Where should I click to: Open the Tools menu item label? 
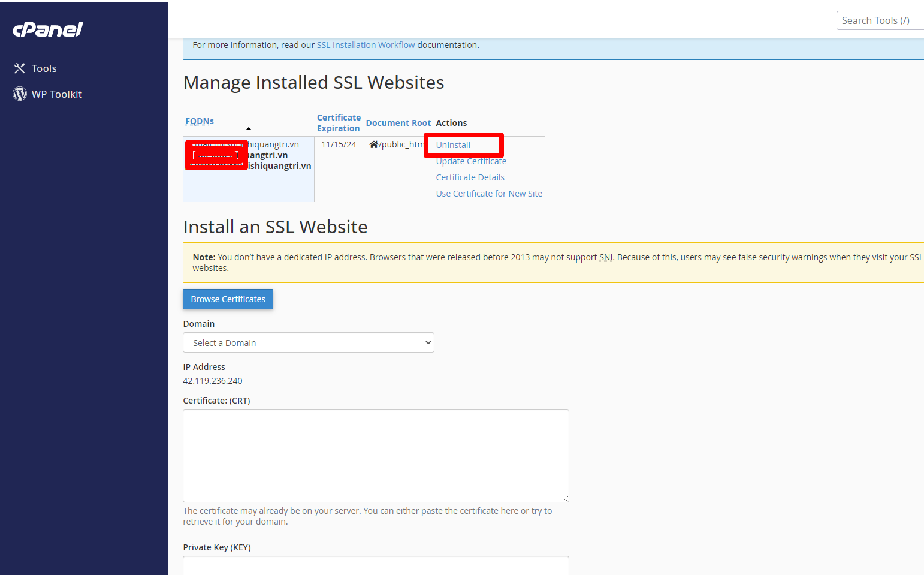(44, 68)
